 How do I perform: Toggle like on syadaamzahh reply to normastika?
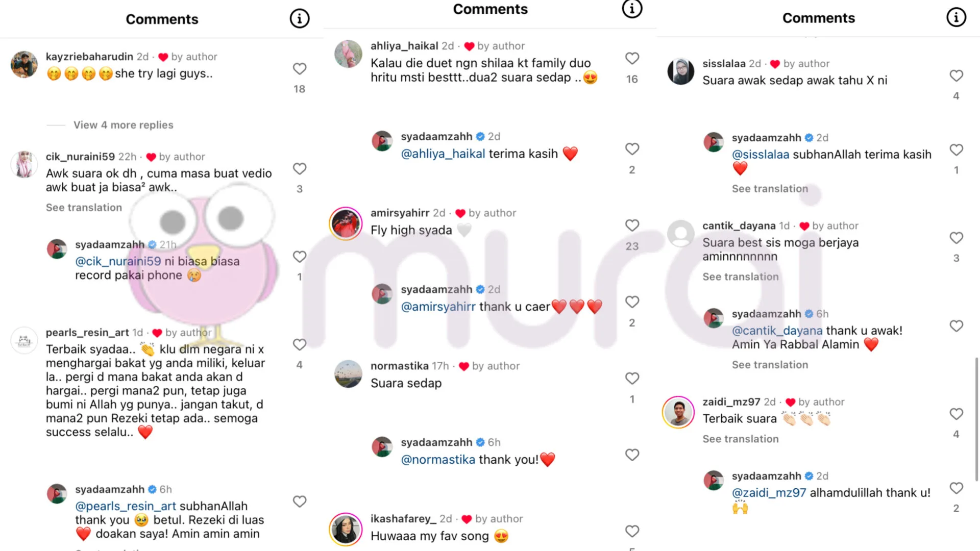point(632,455)
